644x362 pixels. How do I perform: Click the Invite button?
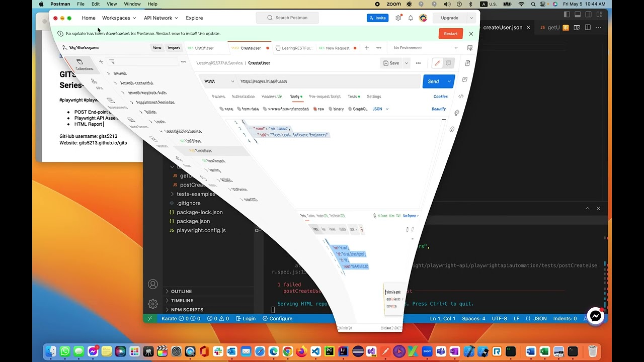pos(377,18)
